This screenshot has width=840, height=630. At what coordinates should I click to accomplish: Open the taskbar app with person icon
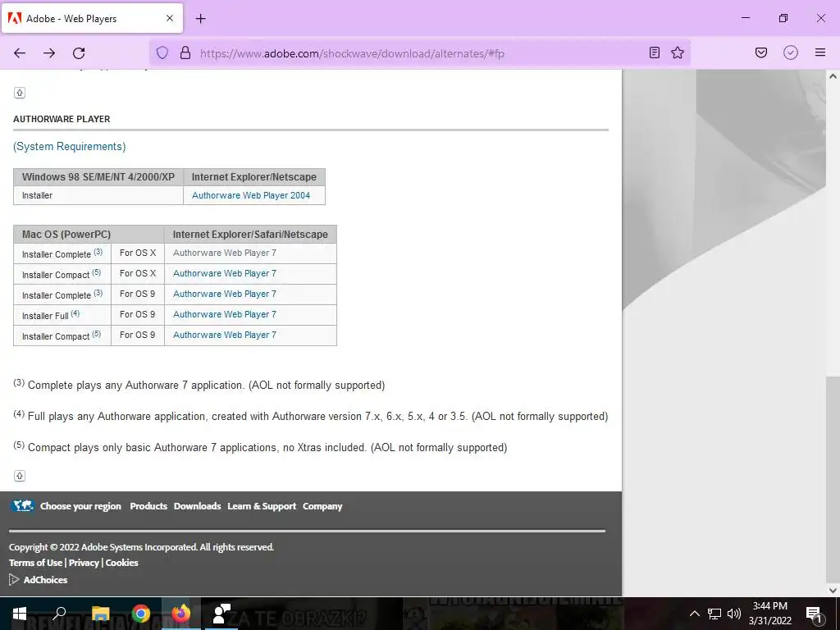(221, 614)
